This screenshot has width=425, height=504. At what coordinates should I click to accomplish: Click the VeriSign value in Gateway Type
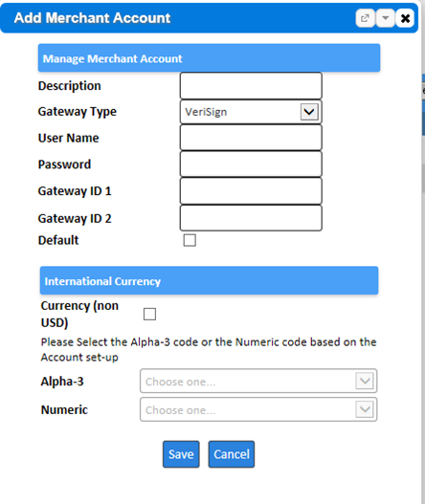pos(206,112)
